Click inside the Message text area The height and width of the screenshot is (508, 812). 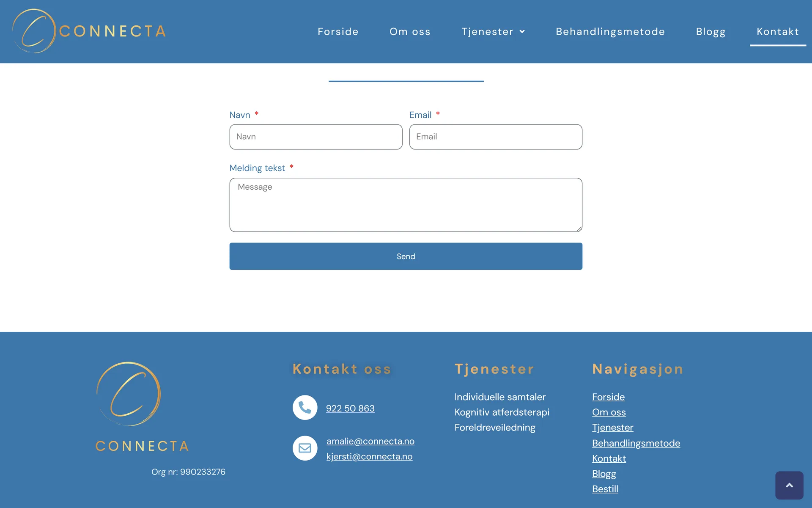(x=406, y=205)
